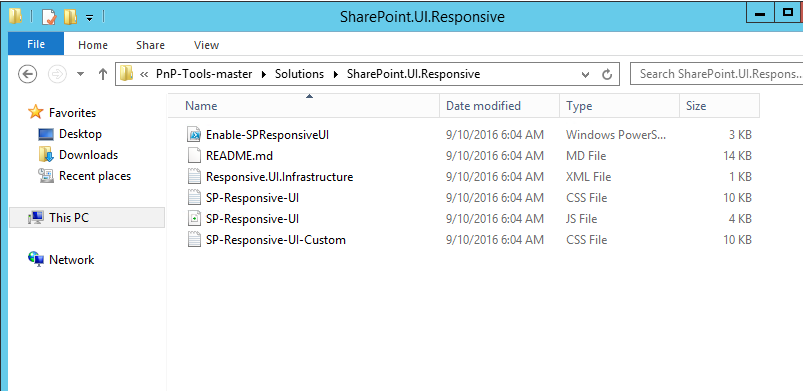This screenshot has width=803, height=391.
Task: Click the Solutions breadcrumb in address bar
Action: (300, 74)
